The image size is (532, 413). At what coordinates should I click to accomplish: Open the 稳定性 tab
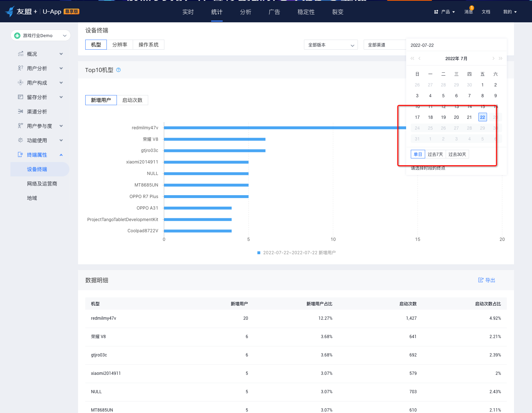[306, 12]
